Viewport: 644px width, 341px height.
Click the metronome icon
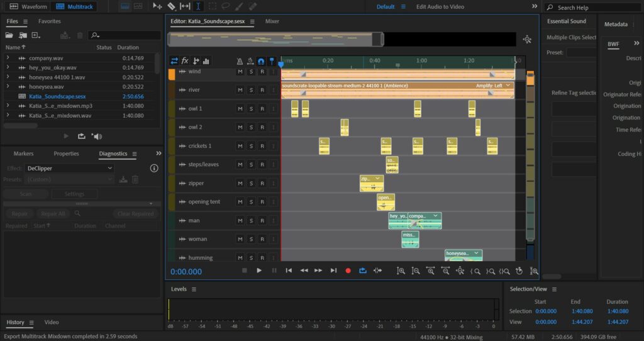240,61
